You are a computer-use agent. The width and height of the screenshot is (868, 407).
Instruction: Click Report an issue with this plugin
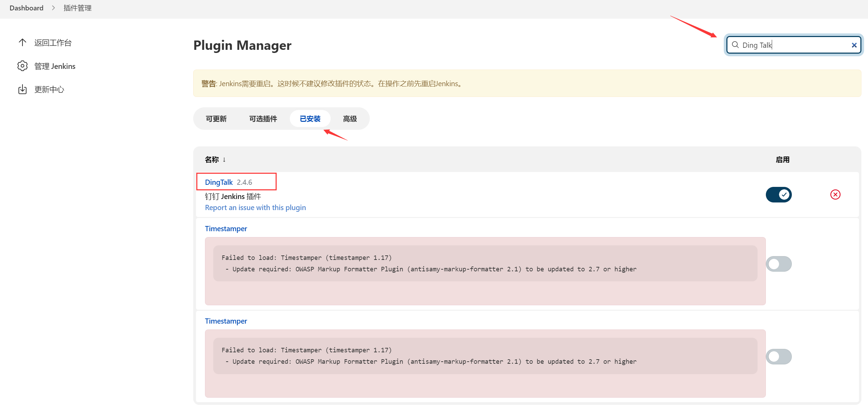(x=256, y=207)
